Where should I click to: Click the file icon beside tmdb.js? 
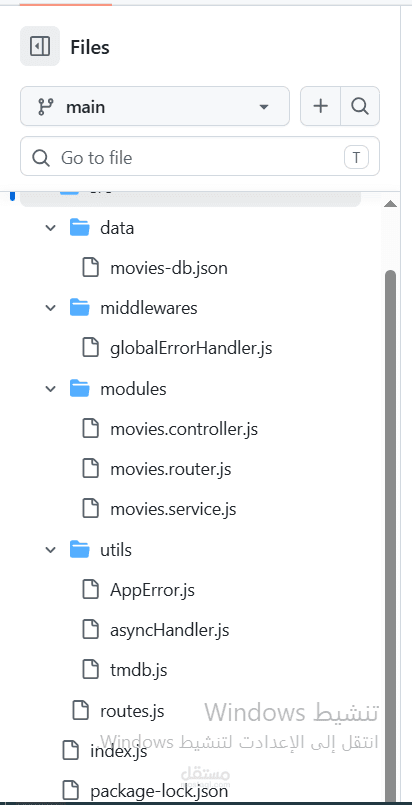[91, 669]
